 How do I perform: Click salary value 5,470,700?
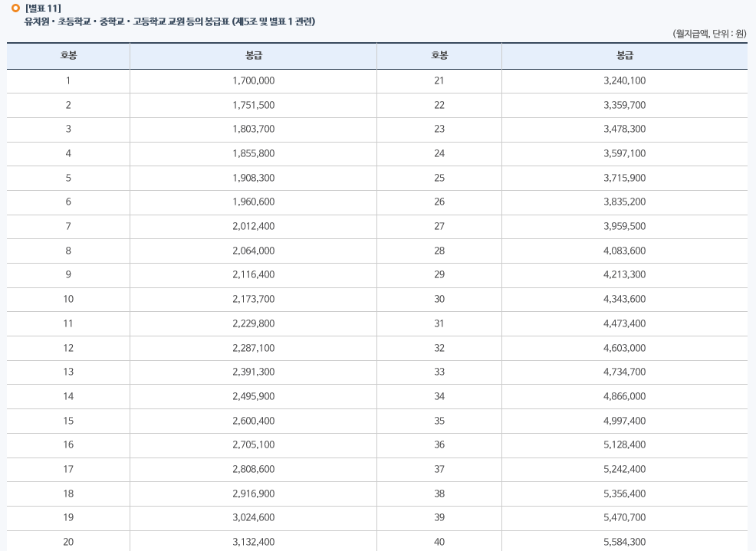pyautogui.click(x=624, y=518)
